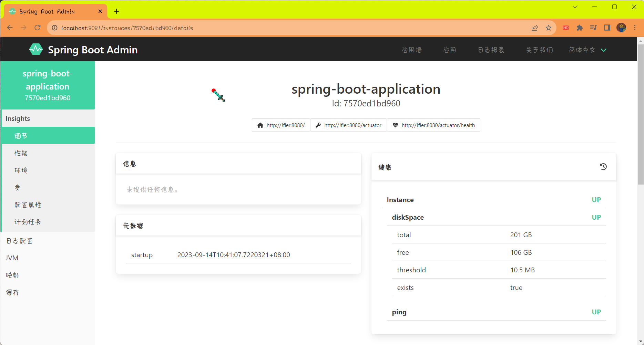Open the media control playlist icon

coord(593,28)
